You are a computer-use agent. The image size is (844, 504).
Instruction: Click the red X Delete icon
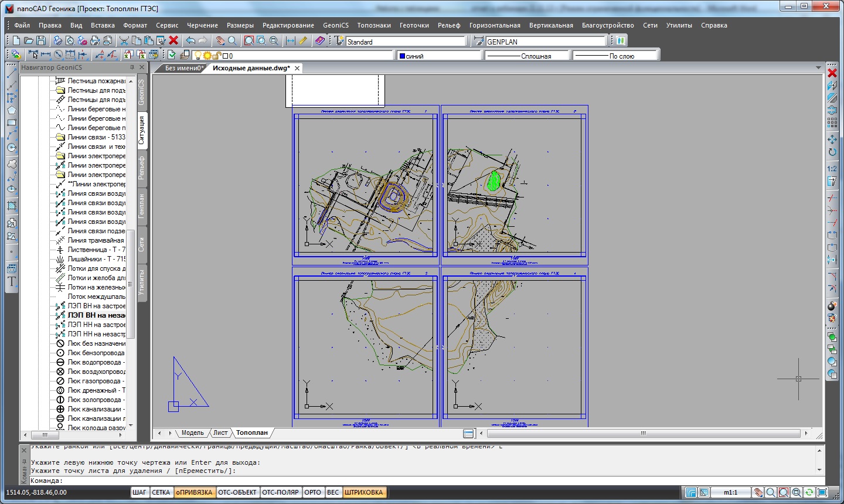click(x=173, y=40)
